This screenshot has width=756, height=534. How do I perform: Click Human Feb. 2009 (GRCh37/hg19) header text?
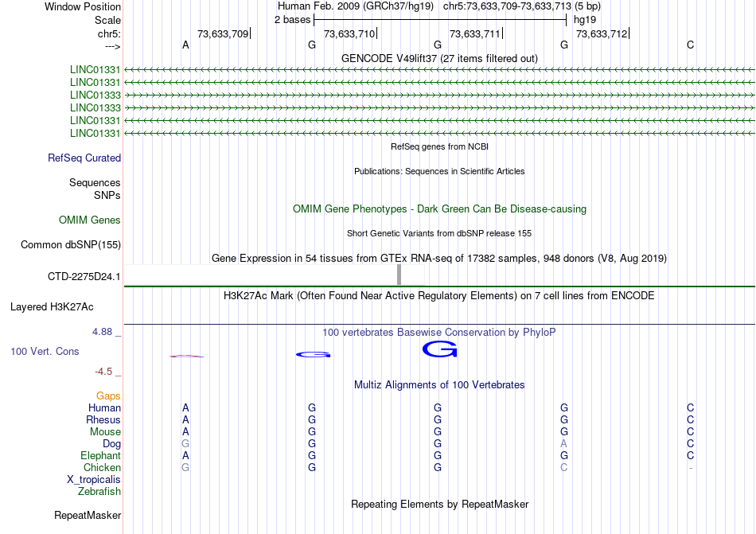[x=356, y=6]
